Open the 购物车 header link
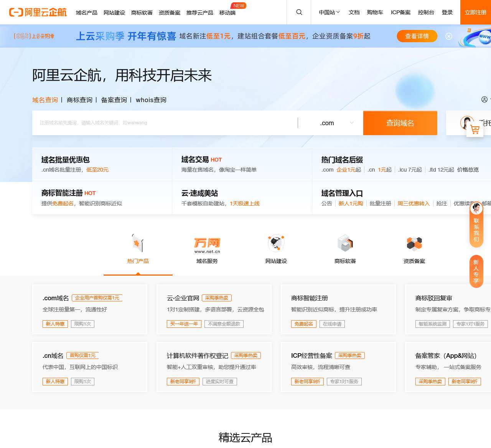Screen dimensions: 491x448 (x=375, y=12)
